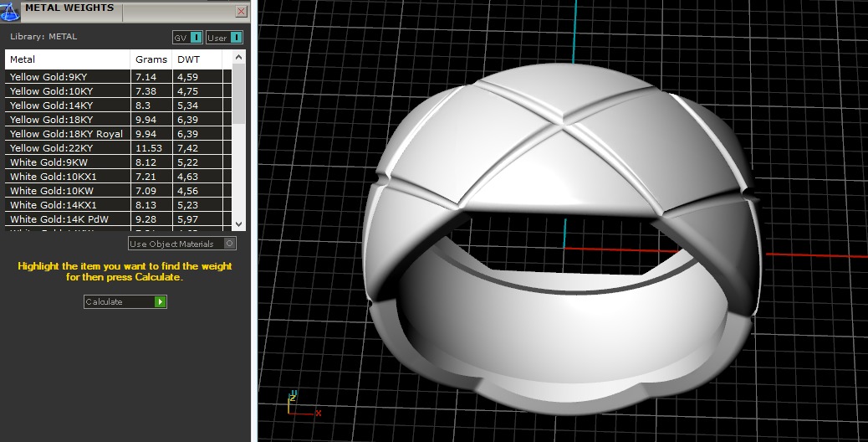Toggle the User library switch

(x=224, y=38)
